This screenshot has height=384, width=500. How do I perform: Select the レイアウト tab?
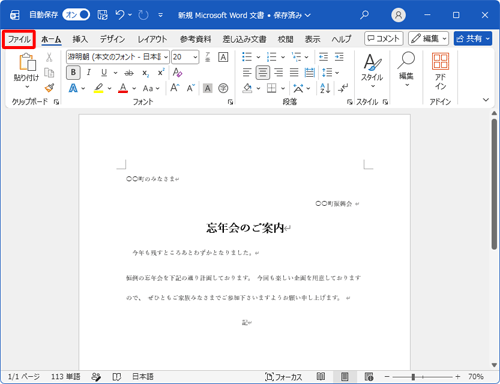[x=152, y=39]
